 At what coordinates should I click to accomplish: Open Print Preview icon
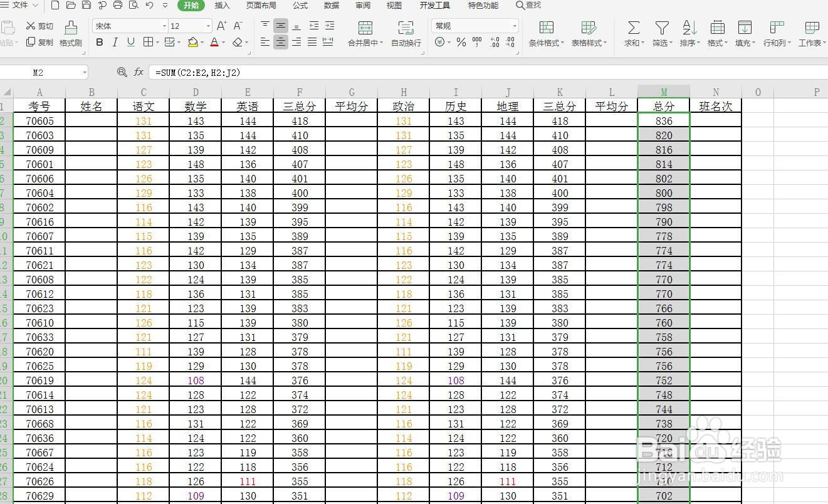[134, 6]
